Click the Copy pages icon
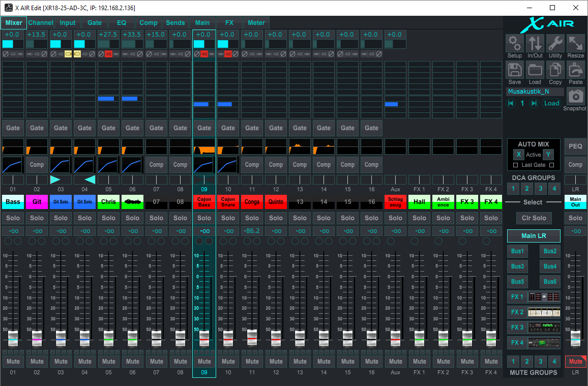The width and height of the screenshot is (588, 386). click(x=555, y=70)
